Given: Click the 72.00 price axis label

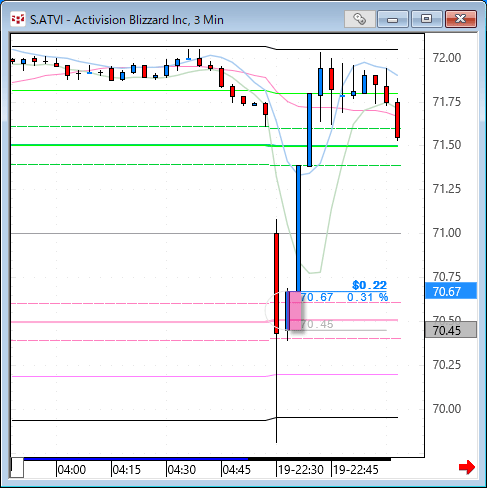Looking at the screenshot, I should (447, 58).
